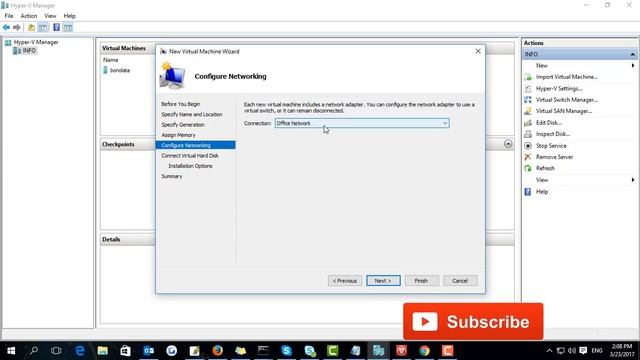The height and width of the screenshot is (360, 640).
Task: Click the red Subscribe button
Action: tap(473, 322)
